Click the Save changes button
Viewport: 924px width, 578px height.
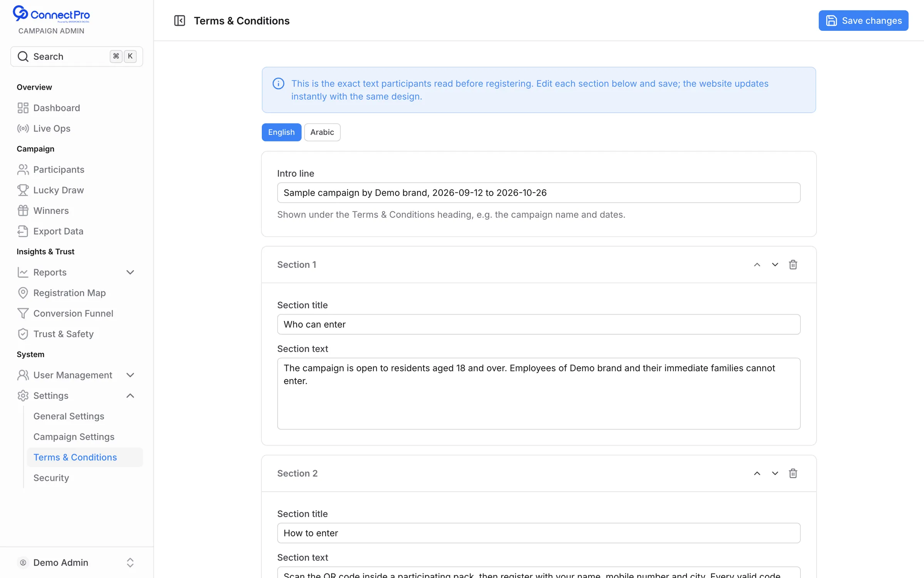[863, 20]
